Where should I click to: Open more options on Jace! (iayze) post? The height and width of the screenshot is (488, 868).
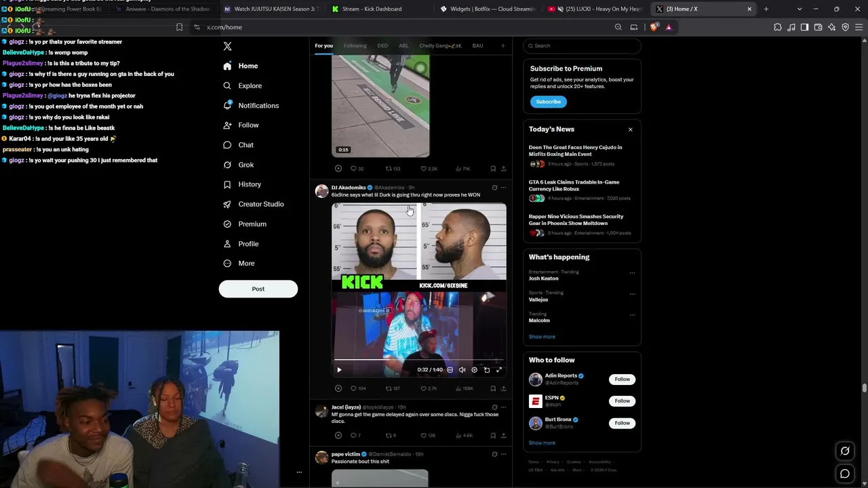(503, 407)
